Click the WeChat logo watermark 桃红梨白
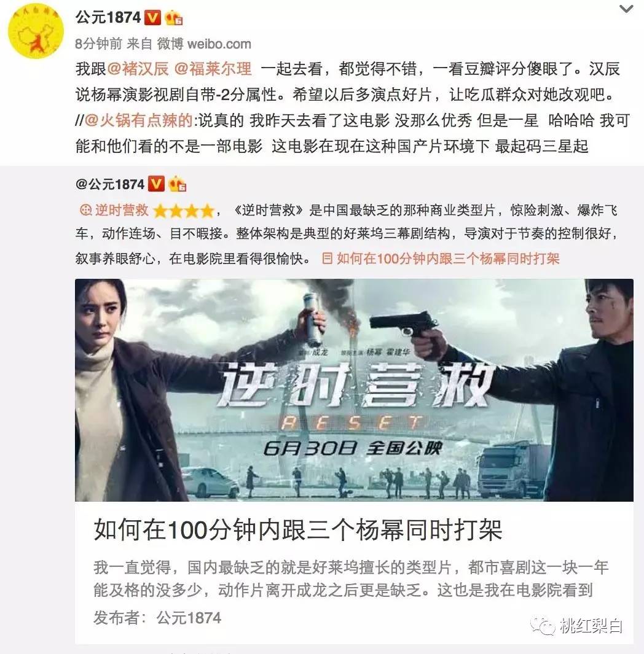Screen dimensions: 644x654 [577, 626]
